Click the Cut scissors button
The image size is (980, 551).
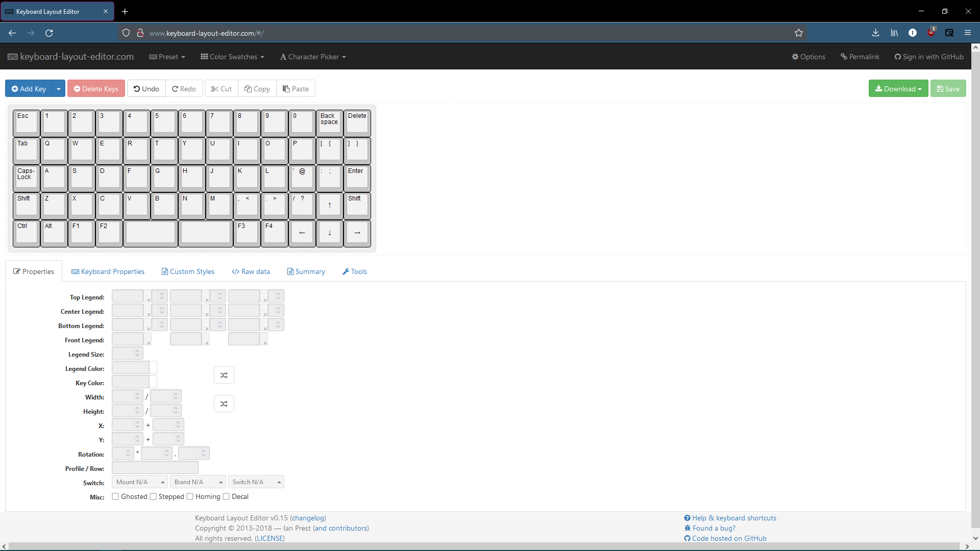click(222, 89)
